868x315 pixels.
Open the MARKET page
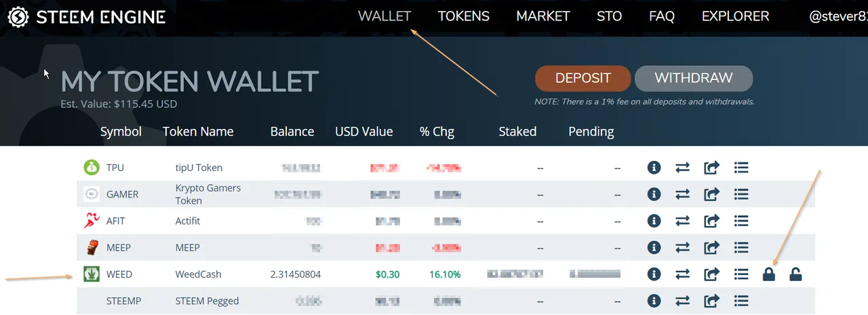pos(543,16)
